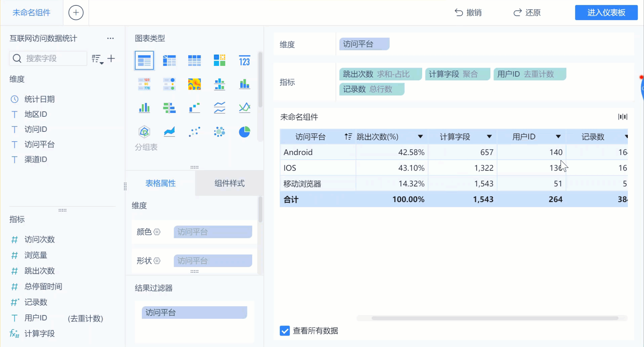Select the area chart type

tap(169, 132)
